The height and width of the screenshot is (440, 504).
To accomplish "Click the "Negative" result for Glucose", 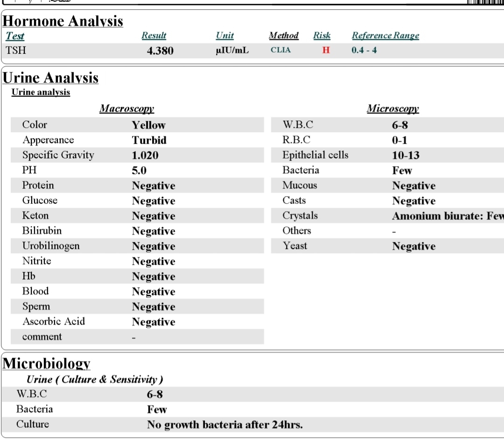I will click(x=154, y=201).
